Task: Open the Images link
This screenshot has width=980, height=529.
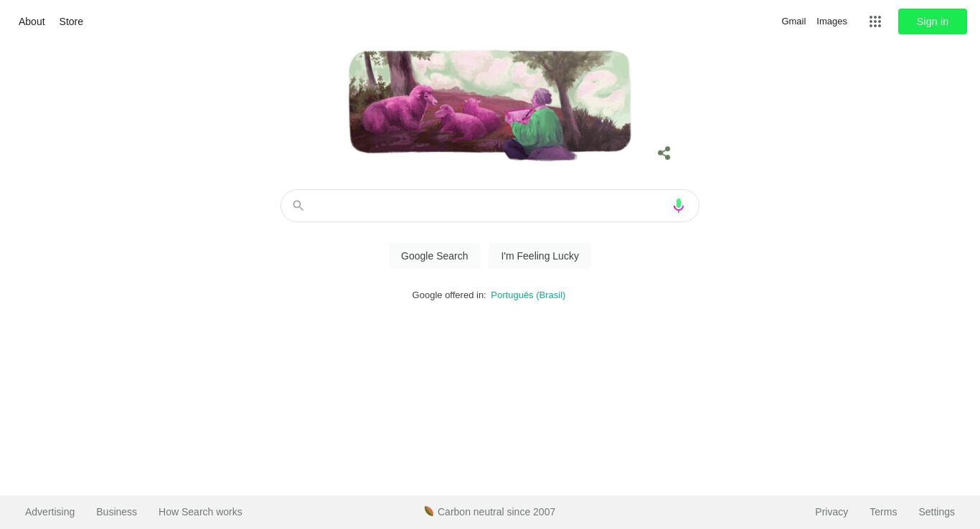Action: 831,22
